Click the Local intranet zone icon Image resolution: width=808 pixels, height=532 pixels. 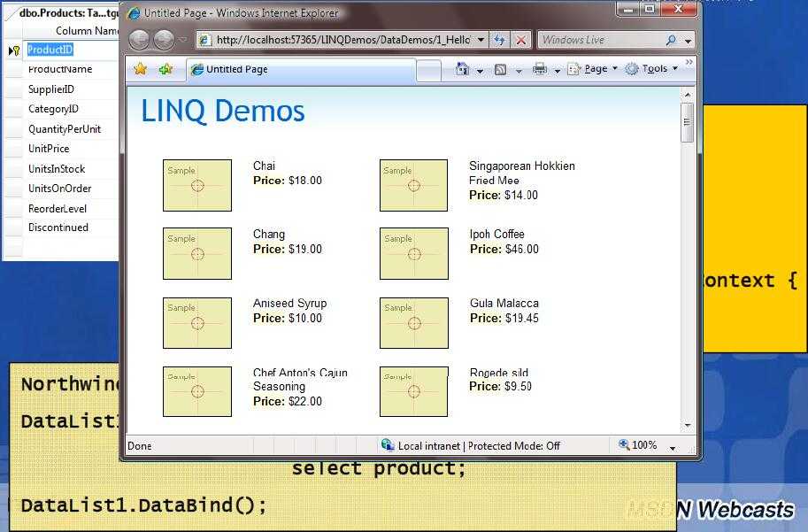(x=388, y=444)
